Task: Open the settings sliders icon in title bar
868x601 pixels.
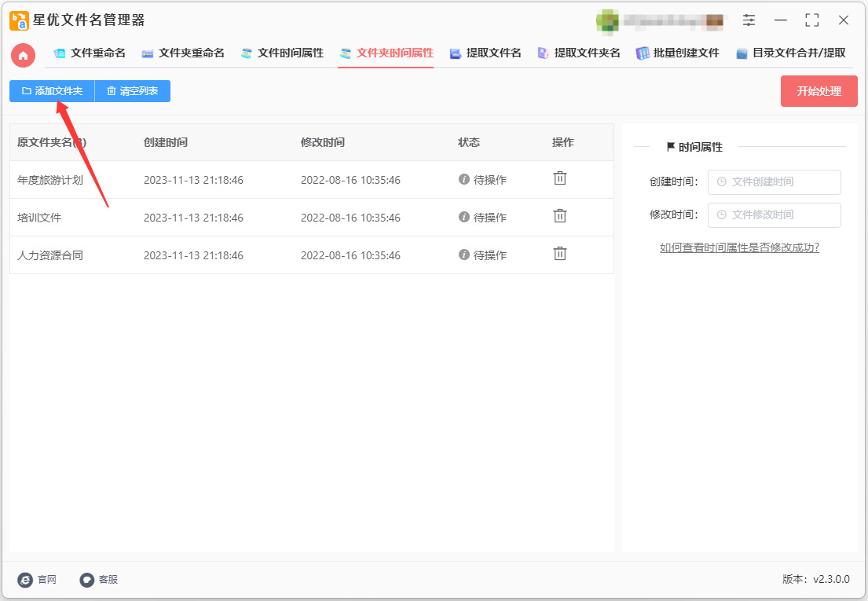Action: tap(749, 20)
